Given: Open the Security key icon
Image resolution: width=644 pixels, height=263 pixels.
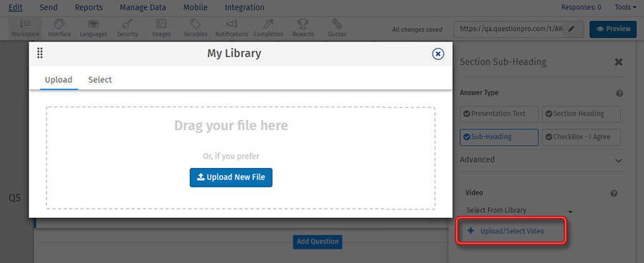Looking at the screenshot, I should pyautogui.click(x=127, y=28).
